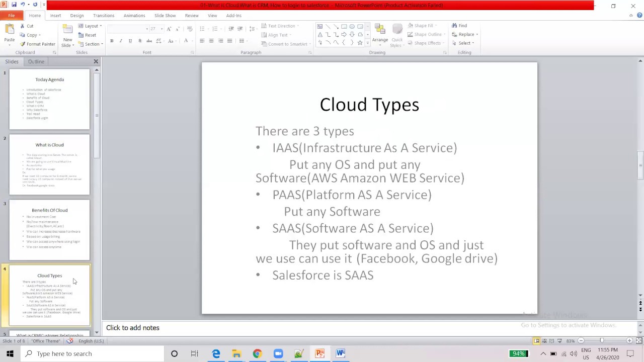Expand the shapes gallery More arrow
The height and width of the screenshot is (362, 644).
367,43
